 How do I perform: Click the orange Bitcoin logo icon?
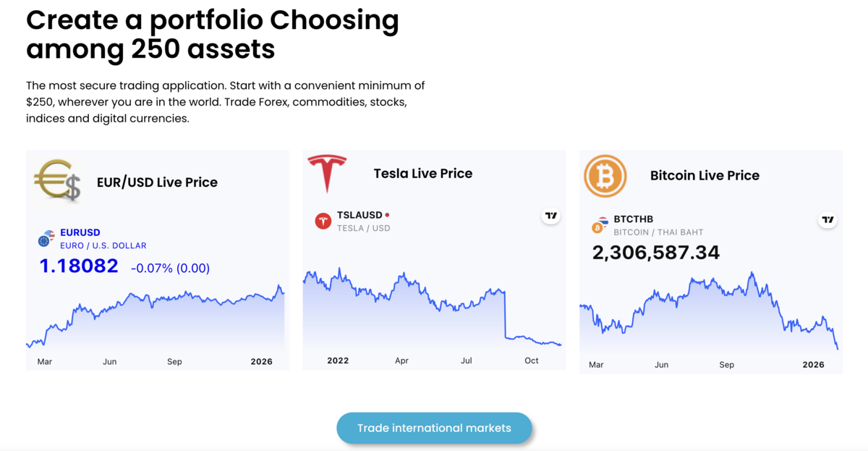(604, 175)
